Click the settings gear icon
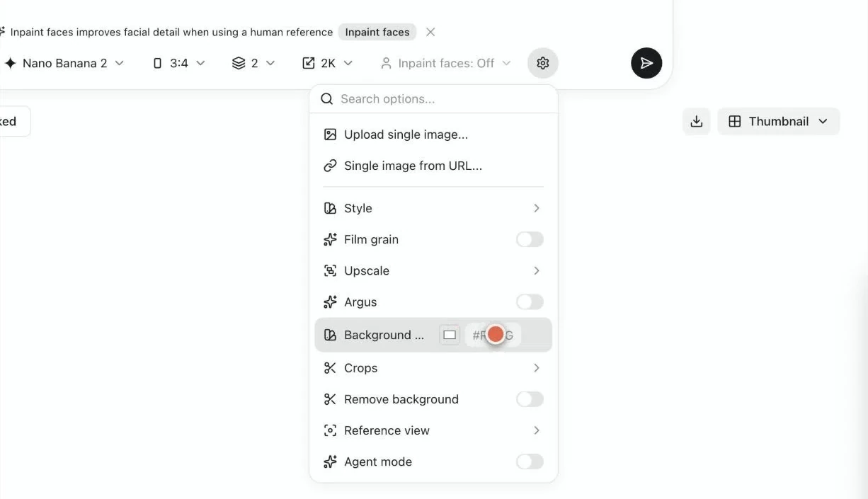This screenshot has height=499, width=868. [x=543, y=63]
